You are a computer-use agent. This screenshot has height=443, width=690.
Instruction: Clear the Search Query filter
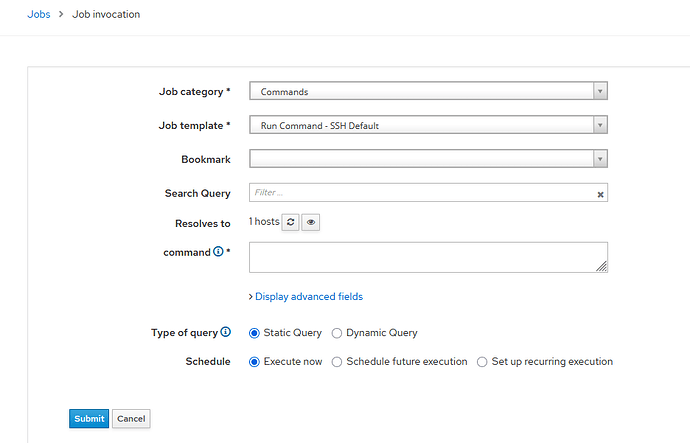pyautogui.click(x=600, y=194)
